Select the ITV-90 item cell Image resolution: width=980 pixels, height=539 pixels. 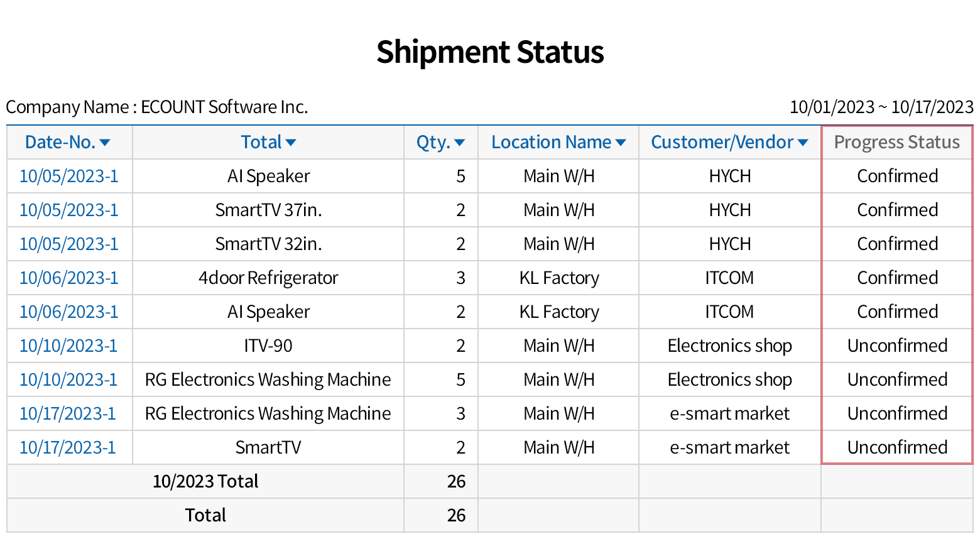click(x=268, y=346)
